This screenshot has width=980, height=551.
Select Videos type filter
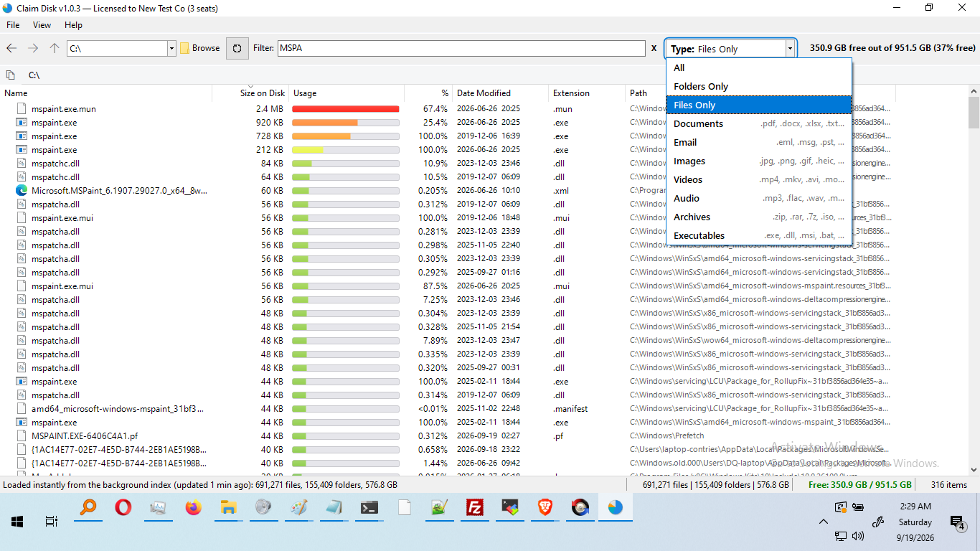point(759,180)
